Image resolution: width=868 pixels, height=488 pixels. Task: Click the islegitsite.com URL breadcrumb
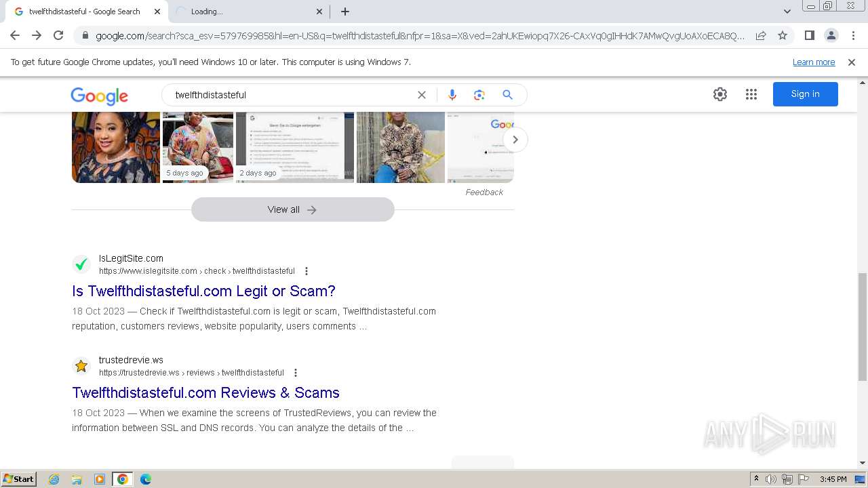197,271
